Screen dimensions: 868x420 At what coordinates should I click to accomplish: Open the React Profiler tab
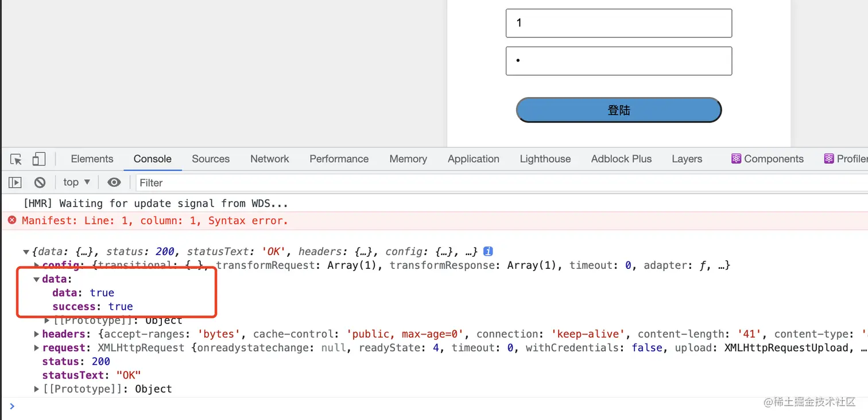coord(846,159)
